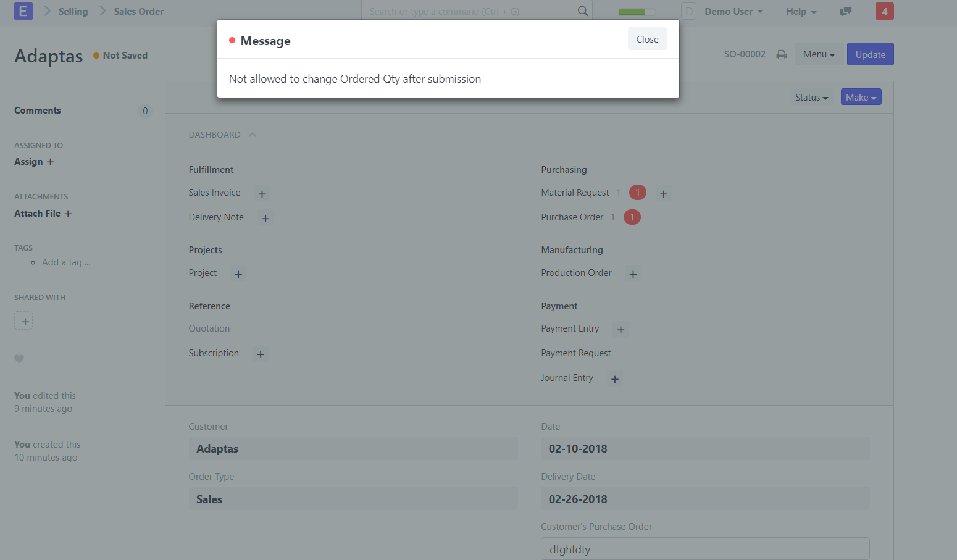
Task: Open the Demo User account dropdown
Action: tap(733, 11)
